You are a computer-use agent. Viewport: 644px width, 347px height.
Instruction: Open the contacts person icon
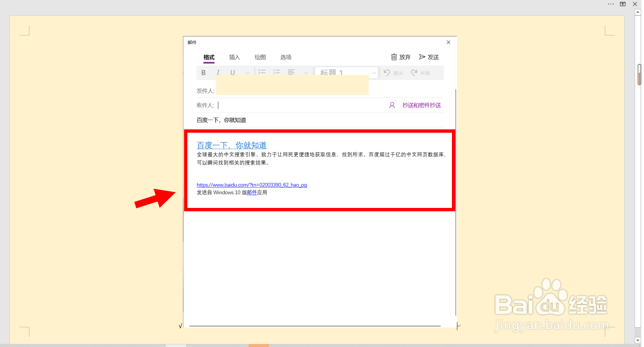[x=392, y=105]
